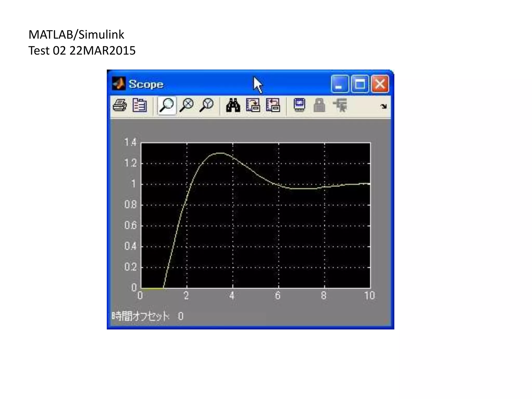This screenshot has height=399, width=532.
Task: Select the Zoom Y-axis tool
Action: tap(207, 105)
